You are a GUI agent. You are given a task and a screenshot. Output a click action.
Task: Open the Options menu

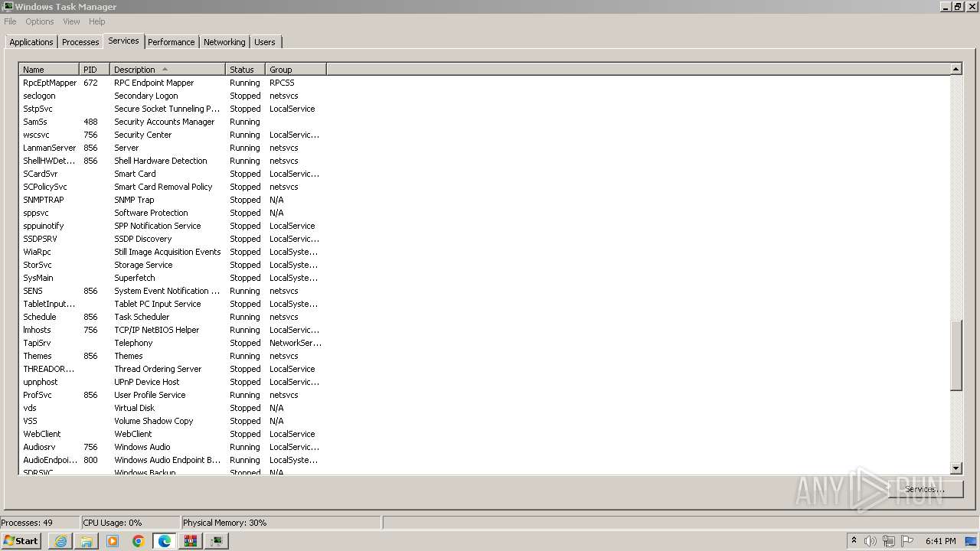tap(40, 21)
